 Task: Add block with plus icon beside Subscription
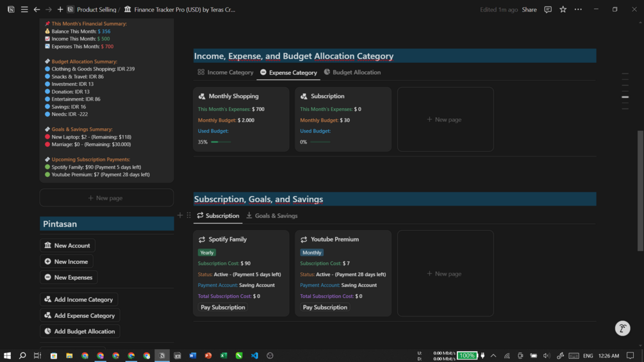point(180,215)
